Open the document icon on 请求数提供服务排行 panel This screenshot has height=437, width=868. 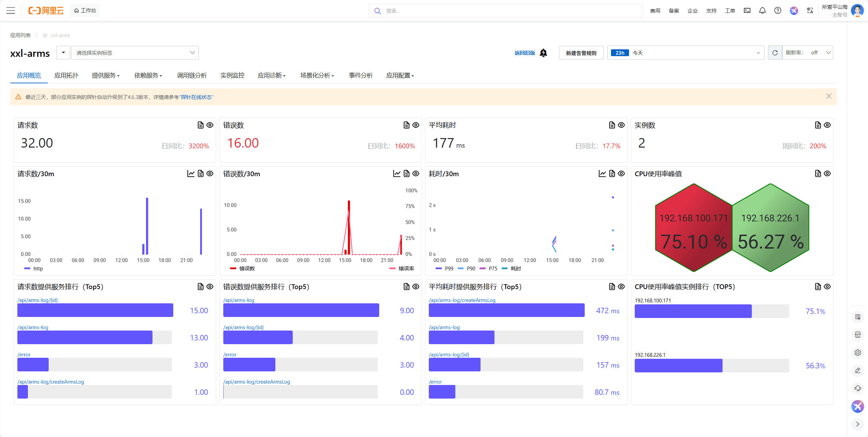tap(200, 287)
